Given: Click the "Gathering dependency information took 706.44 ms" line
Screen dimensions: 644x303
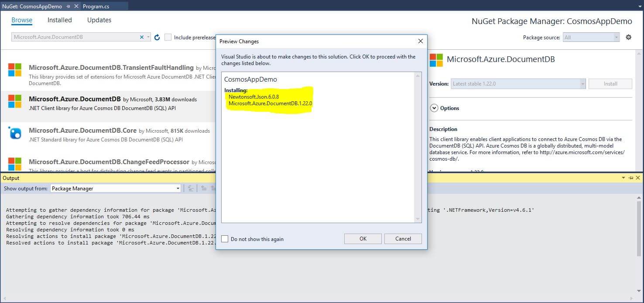Looking at the screenshot, I should (x=78, y=217).
